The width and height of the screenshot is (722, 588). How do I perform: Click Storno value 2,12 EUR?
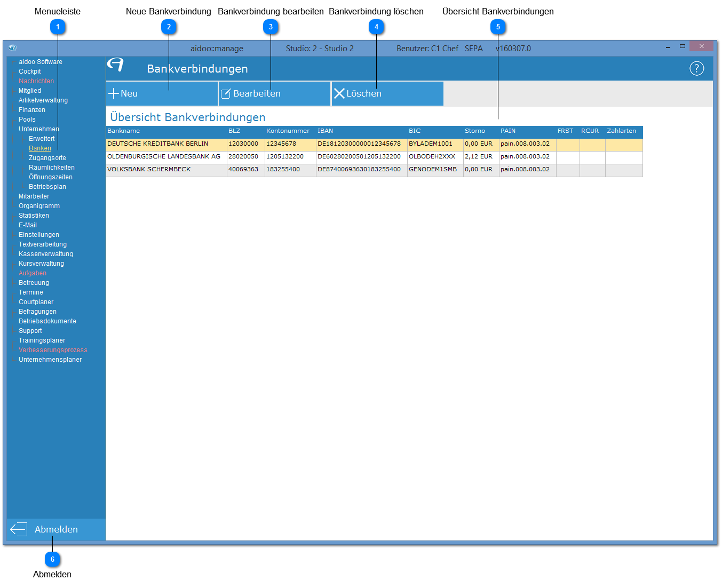click(x=481, y=157)
